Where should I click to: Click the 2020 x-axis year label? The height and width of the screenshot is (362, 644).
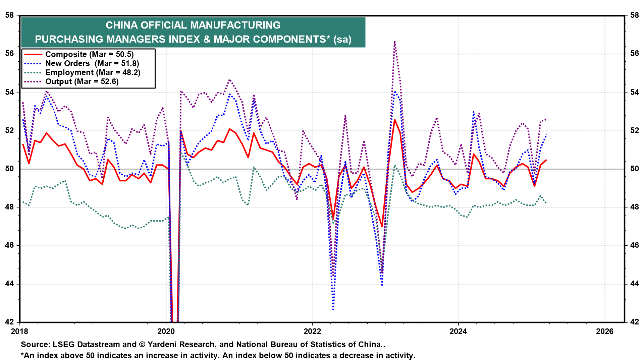(x=166, y=331)
